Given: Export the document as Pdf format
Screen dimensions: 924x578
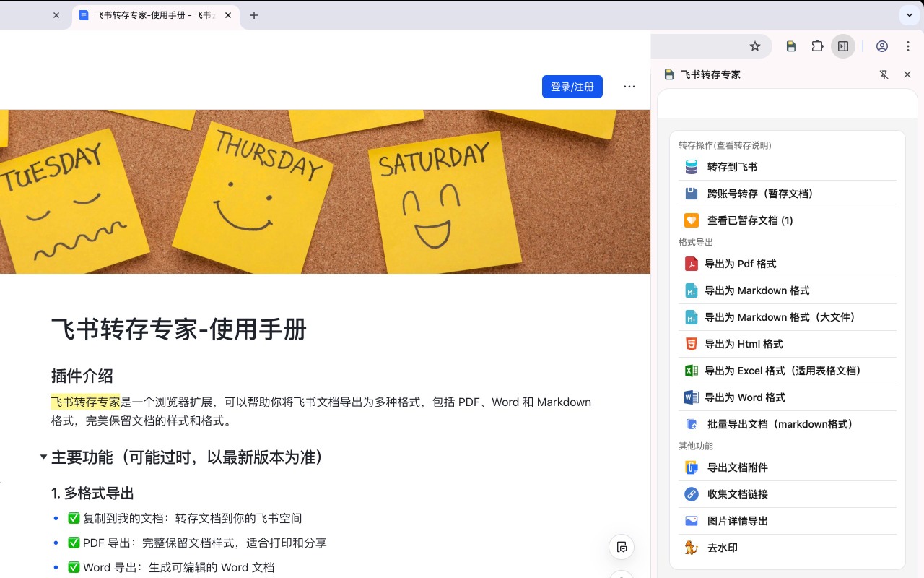Looking at the screenshot, I should [x=740, y=264].
